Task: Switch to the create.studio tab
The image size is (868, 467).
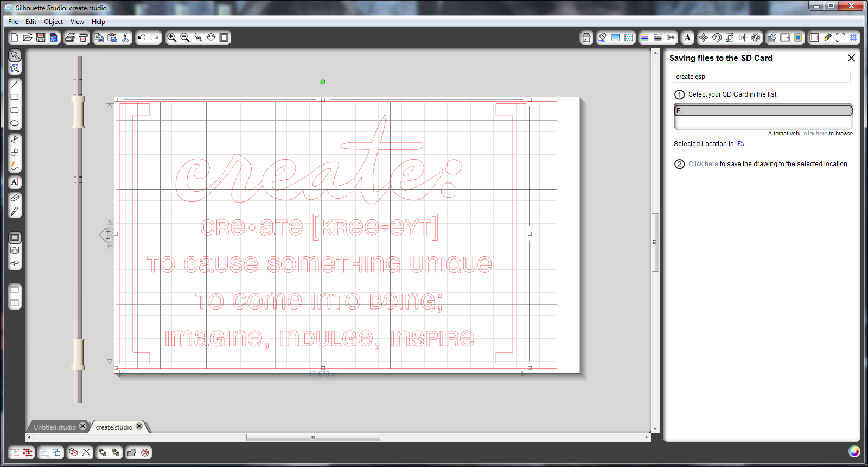Action: tap(114, 427)
